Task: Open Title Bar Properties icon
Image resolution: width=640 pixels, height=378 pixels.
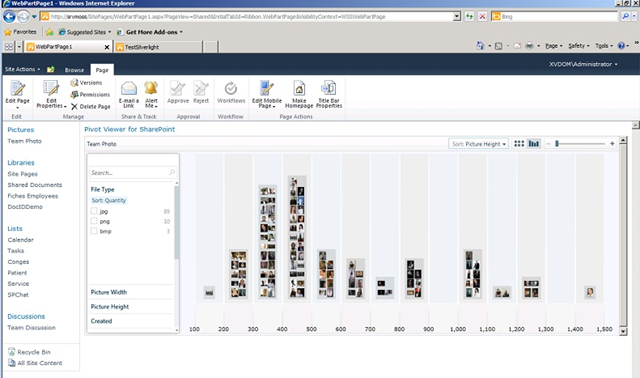Action: click(x=329, y=88)
